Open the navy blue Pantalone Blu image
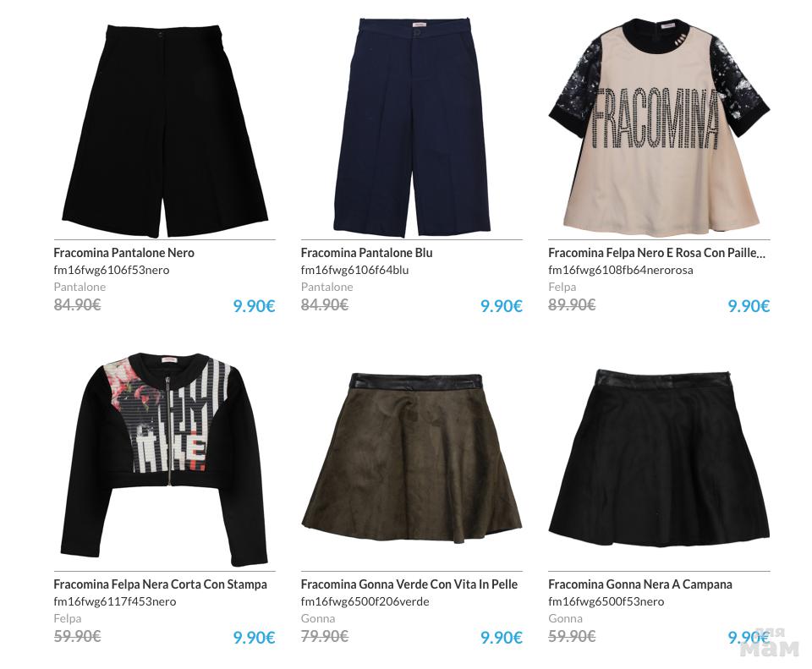812x669 pixels. pyautogui.click(x=412, y=126)
